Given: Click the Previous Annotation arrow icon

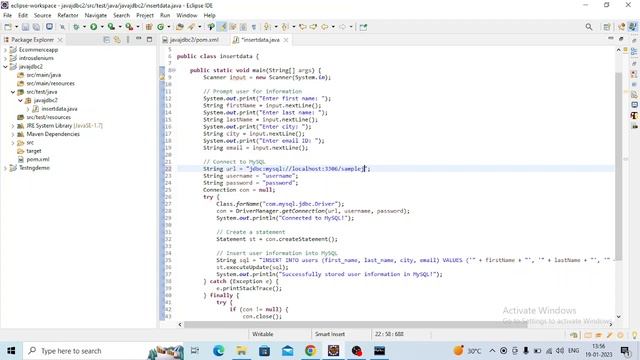Looking at the screenshot, I should pos(285,27).
